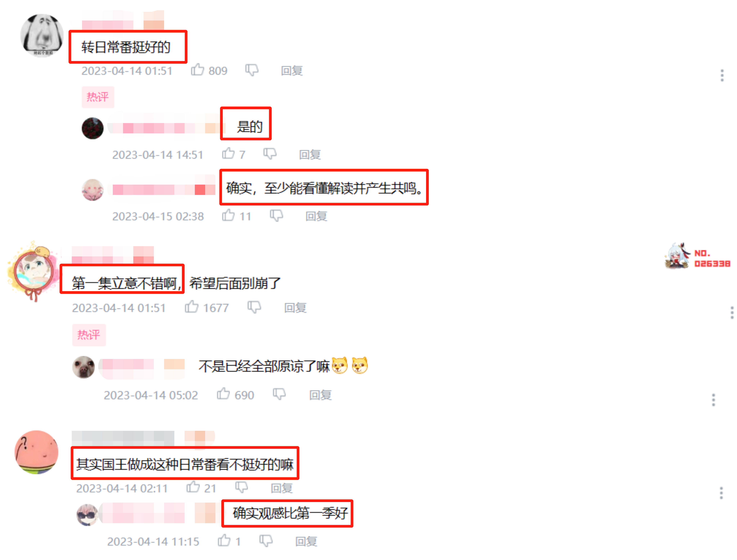Open the panda-face avatar profile
Screen dimensions: 737x560
[x=42, y=35]
